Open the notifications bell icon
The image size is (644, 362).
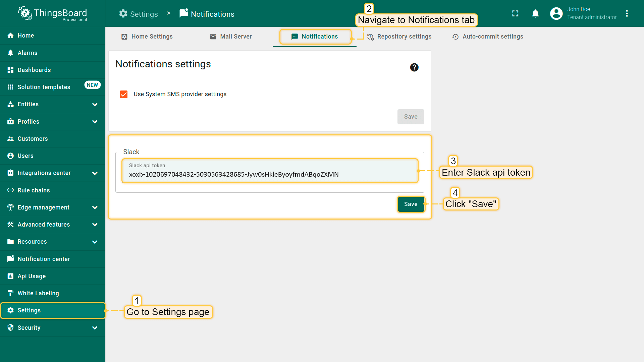tap(535, 13)
